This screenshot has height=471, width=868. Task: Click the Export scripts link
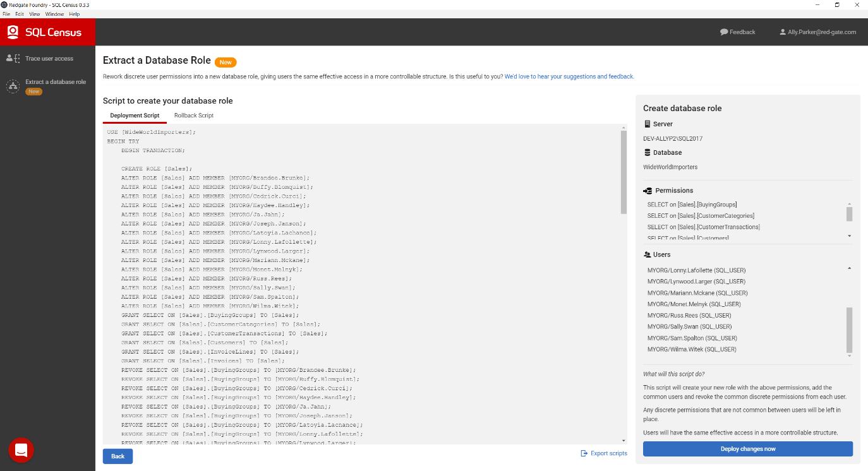tap(609, 453)
